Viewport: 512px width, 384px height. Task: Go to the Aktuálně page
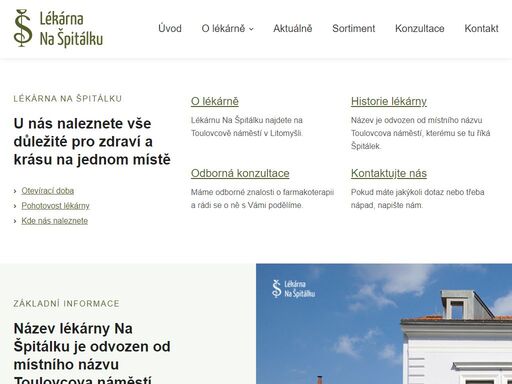[293, 28]
